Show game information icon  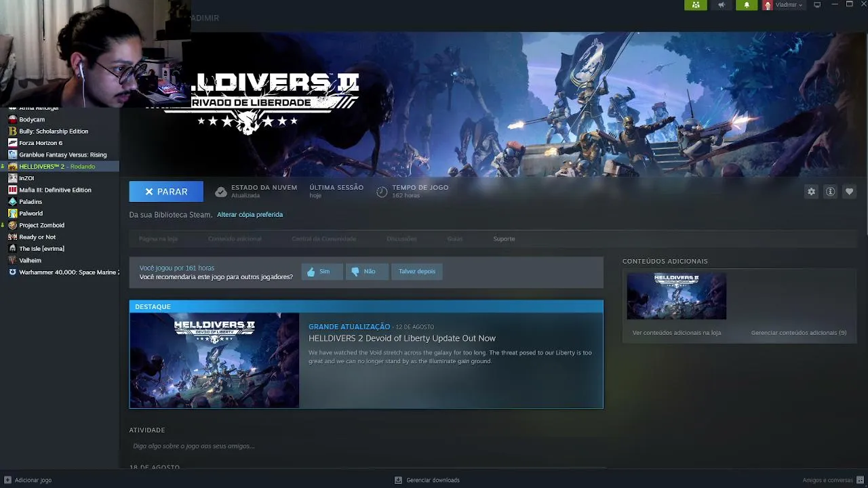(830, 192)
